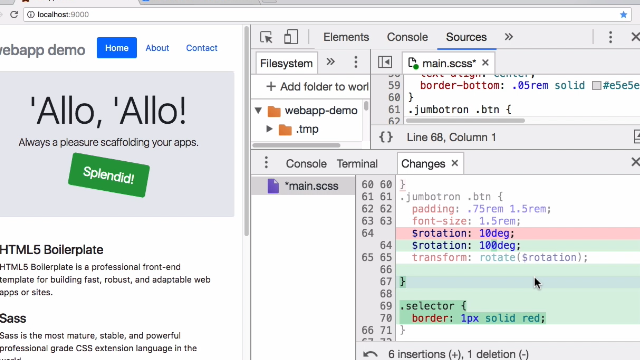
Task: Activate the inspect element picker icon
Action: [x=266, y=37]
